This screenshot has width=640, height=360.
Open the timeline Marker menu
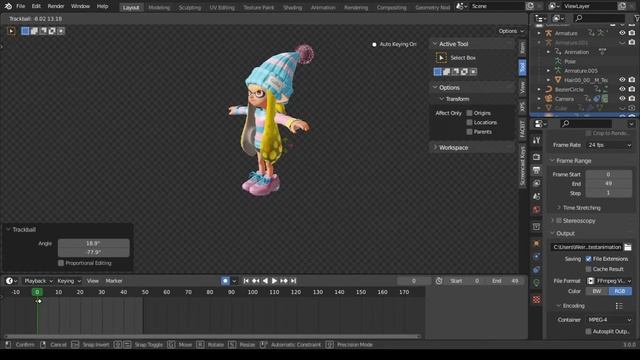click(114, 281)
